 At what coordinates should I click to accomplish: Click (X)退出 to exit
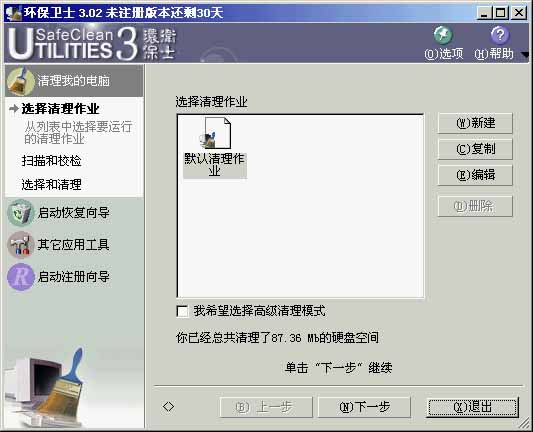click(x=472, y=407)
